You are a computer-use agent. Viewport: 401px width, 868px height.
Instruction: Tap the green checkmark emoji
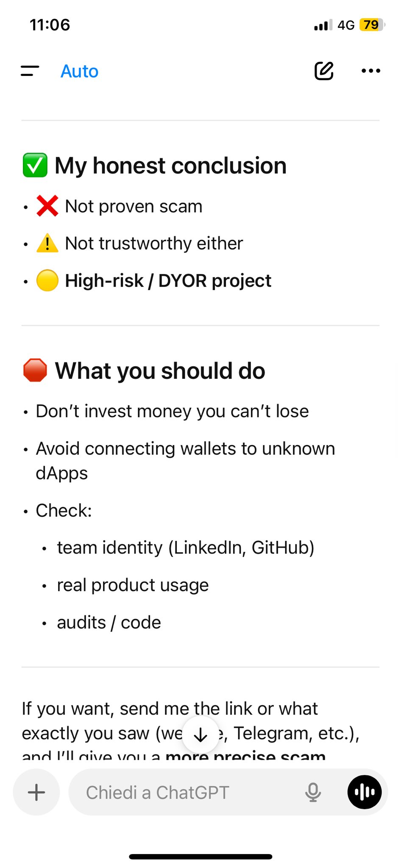coord(35,165)
